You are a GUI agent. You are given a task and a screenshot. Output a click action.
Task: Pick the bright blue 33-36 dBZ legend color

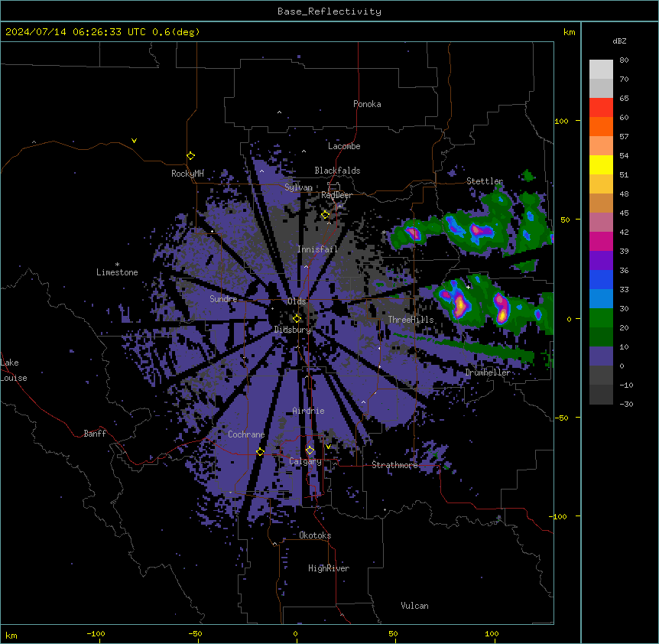601,279
